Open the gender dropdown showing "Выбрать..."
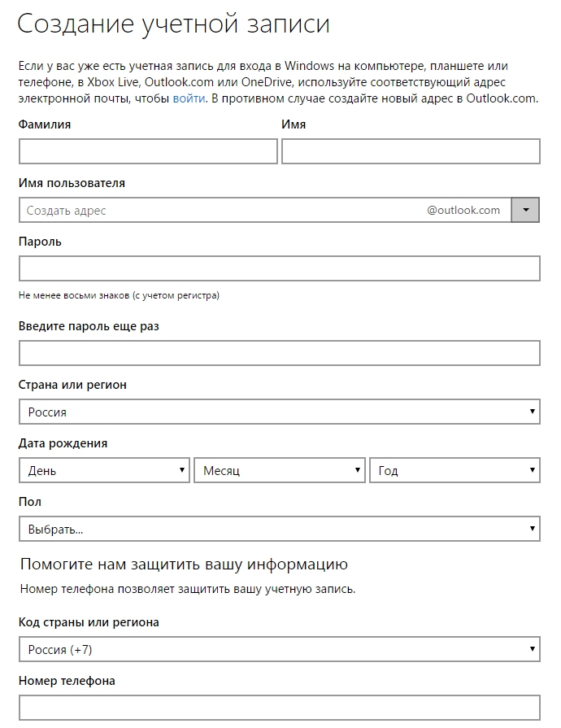The image size is (561, 728). pyautogui.click(x=279, y=529)
